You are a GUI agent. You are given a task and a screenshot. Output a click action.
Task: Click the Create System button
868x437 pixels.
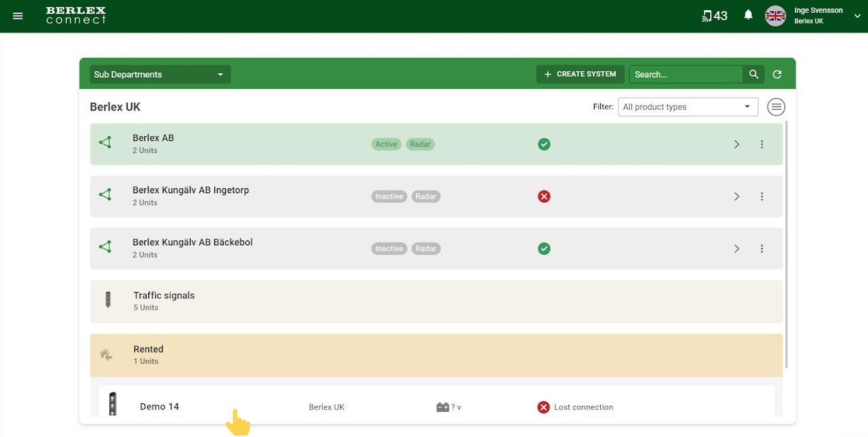(x=580, y=75)
